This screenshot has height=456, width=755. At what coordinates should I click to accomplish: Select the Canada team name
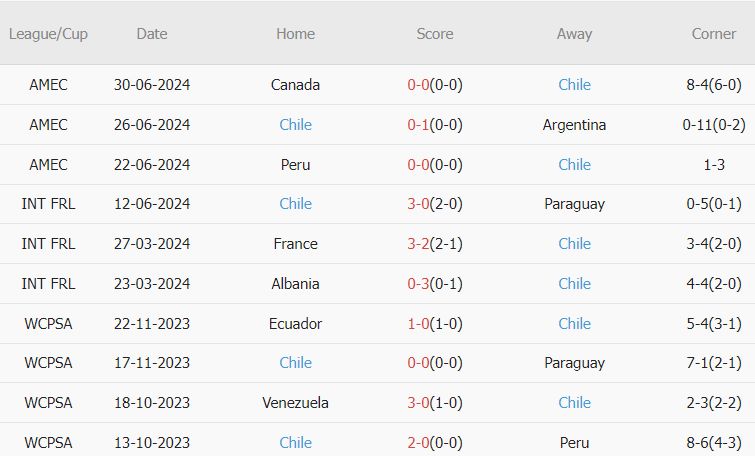tap(295, 85)
